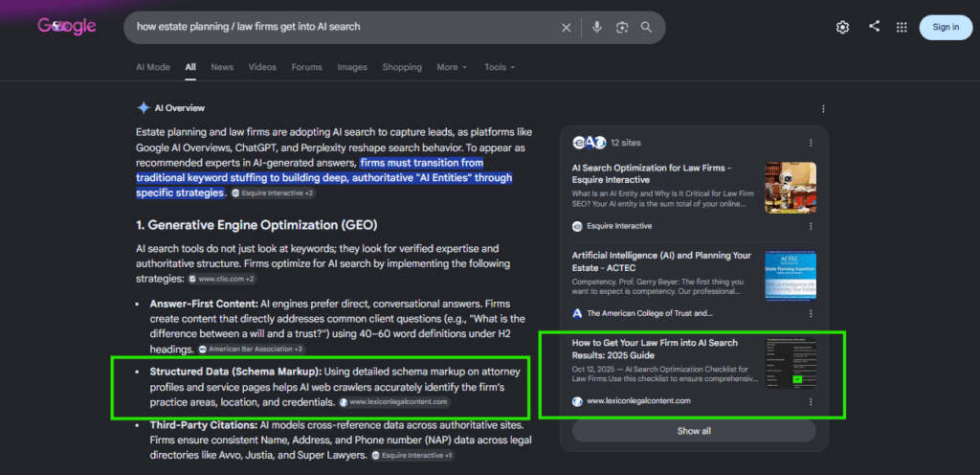
Task: Open quick settings gear icon
Action: 842,28
